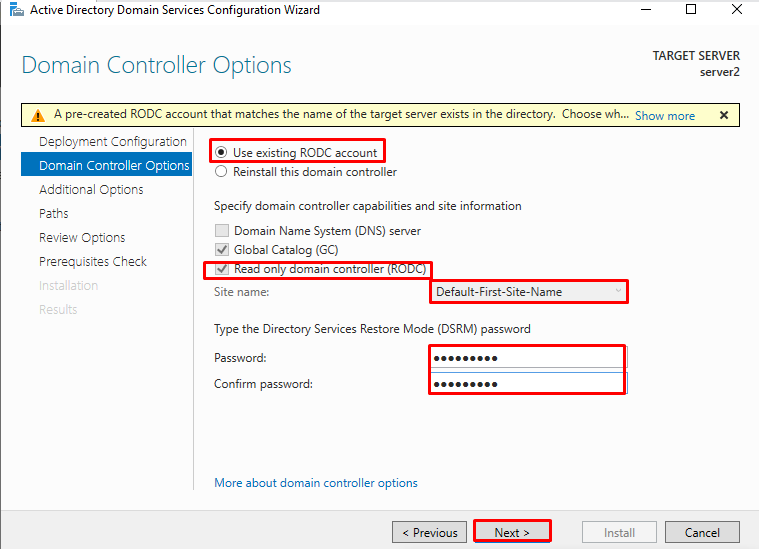Open Prerequisites Check step
Viewport: 759px width, 549px height.
[93, 261]
